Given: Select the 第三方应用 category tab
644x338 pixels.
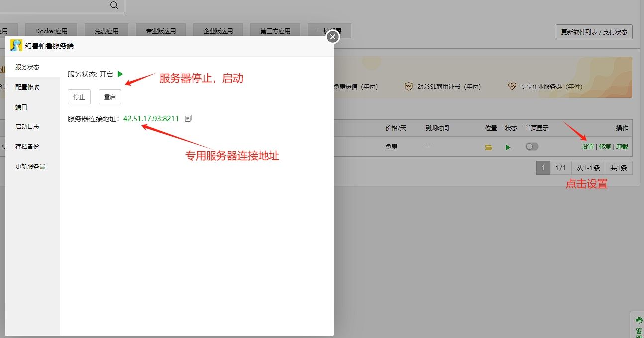Looking at the screenshot, I should [275, 31].
